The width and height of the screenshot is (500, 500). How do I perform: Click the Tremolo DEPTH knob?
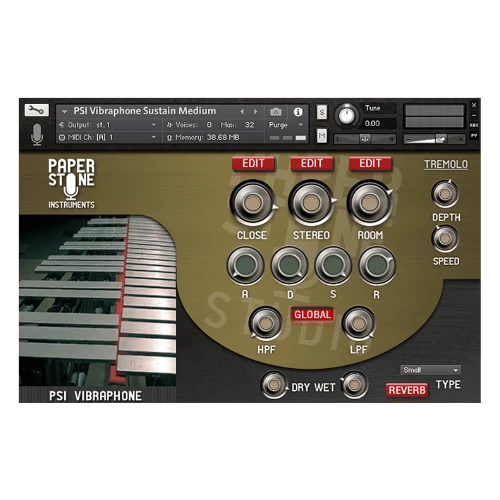tap(445, 194)
